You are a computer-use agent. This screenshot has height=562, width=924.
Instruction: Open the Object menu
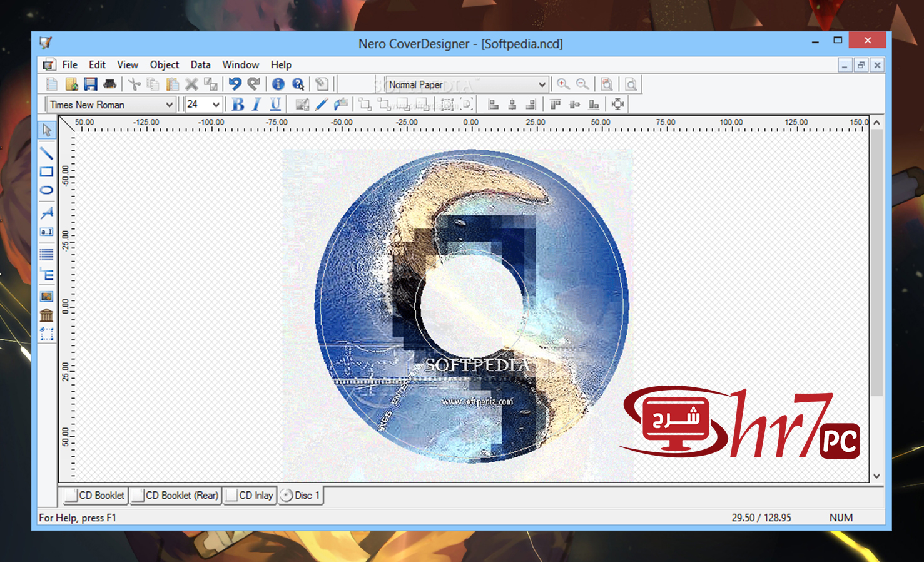tap(165, 64)
